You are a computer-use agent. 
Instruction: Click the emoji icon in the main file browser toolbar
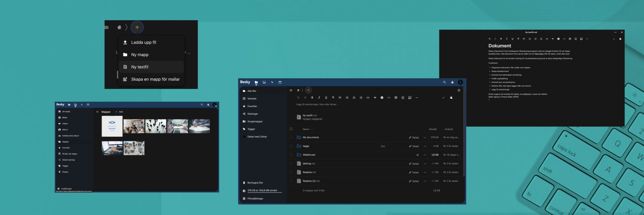(x=403, y=98)
